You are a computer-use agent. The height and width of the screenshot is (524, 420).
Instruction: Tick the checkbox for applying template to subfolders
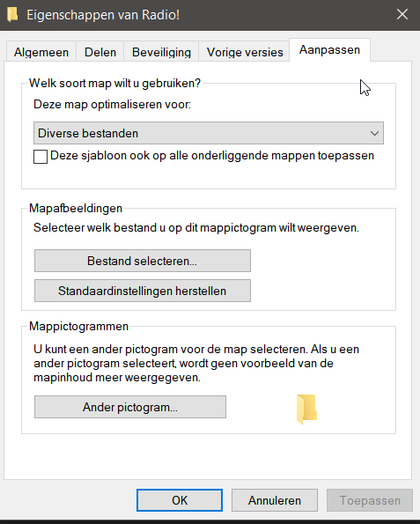click(41, 157)
